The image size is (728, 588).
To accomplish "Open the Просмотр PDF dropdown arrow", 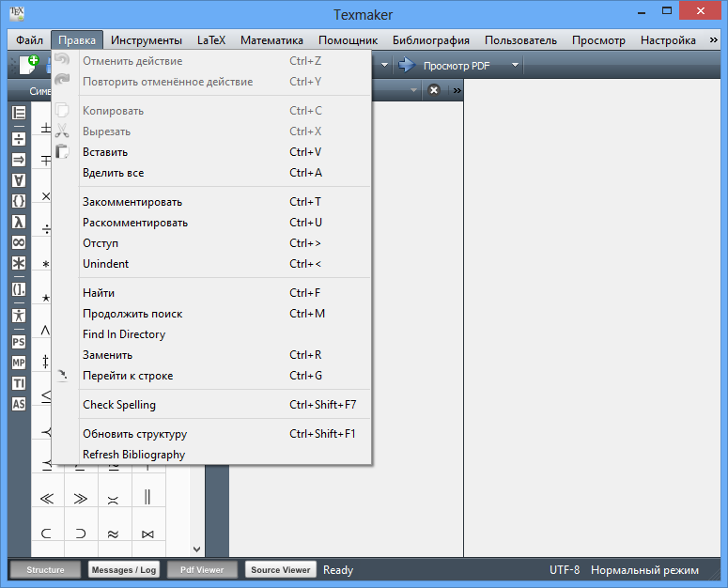I will tap(515, 65).
